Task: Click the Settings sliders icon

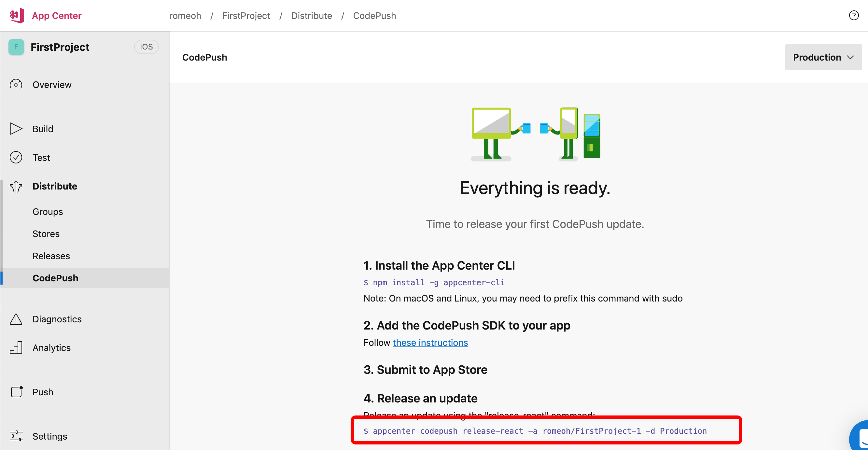Action: pyautogui.click(x=16, y=436)
